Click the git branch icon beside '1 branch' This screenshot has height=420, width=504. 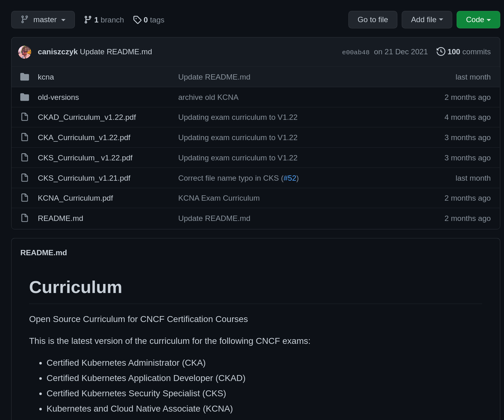pyautogui.click(x=88, y=20)
